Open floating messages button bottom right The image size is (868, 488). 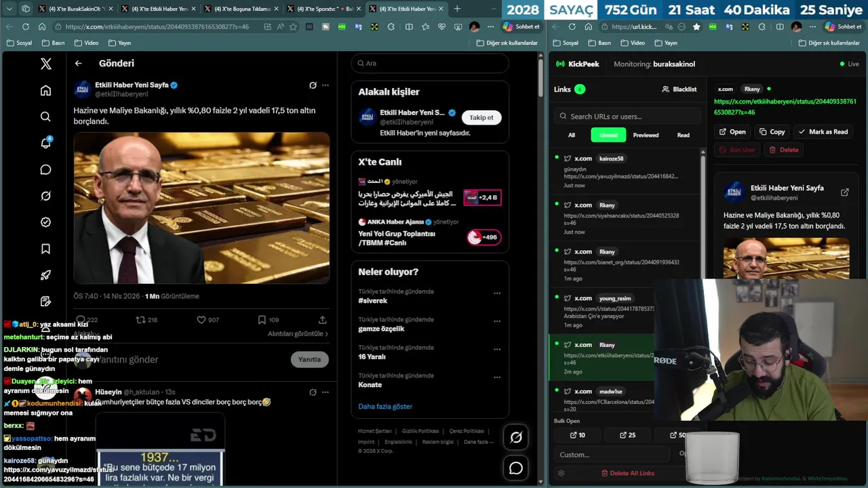[516, 468]
